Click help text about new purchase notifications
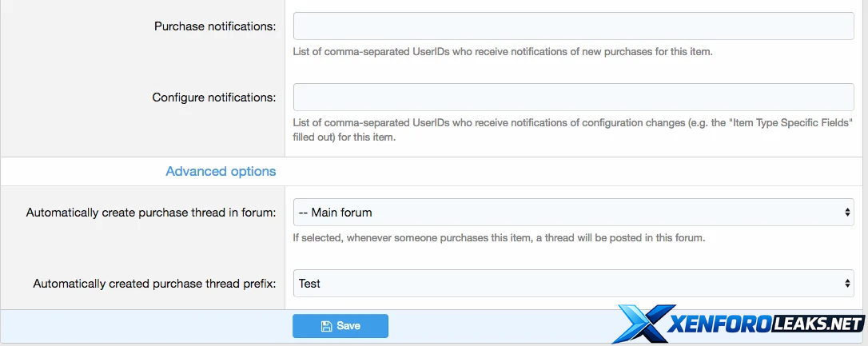This screenshot has width=868, height=346. pyautogui.click(x=503, y=52)
